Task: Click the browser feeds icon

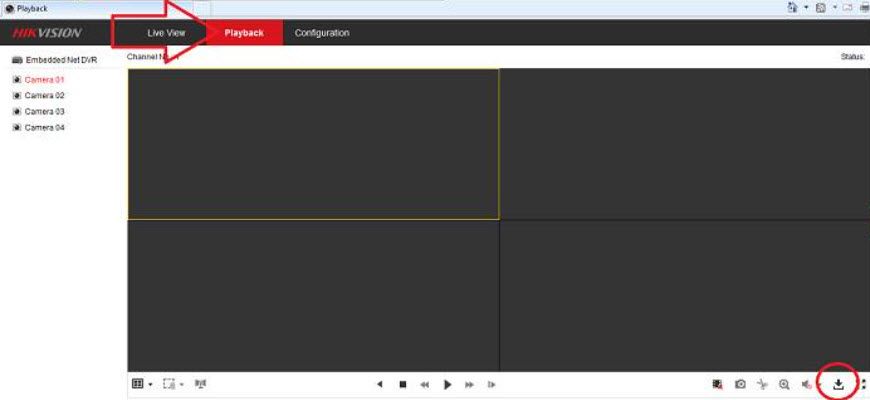Action: [x=821, y=8]
